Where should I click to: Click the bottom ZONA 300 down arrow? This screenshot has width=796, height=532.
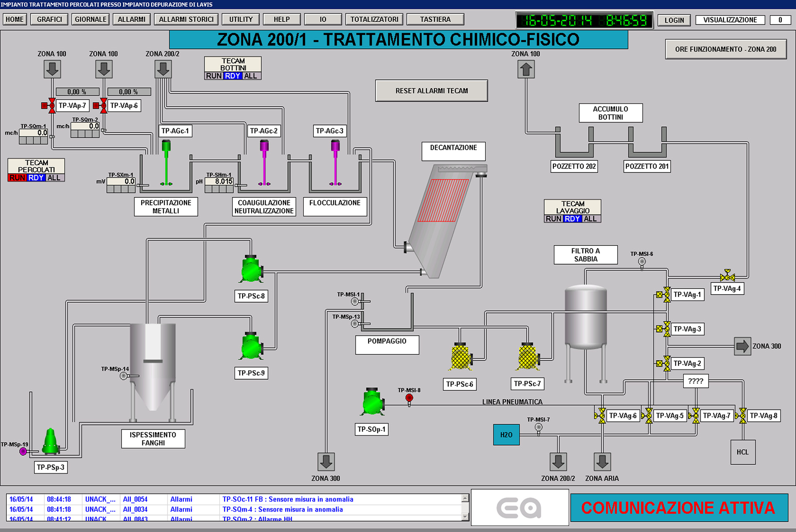click(x=326, y=462)
